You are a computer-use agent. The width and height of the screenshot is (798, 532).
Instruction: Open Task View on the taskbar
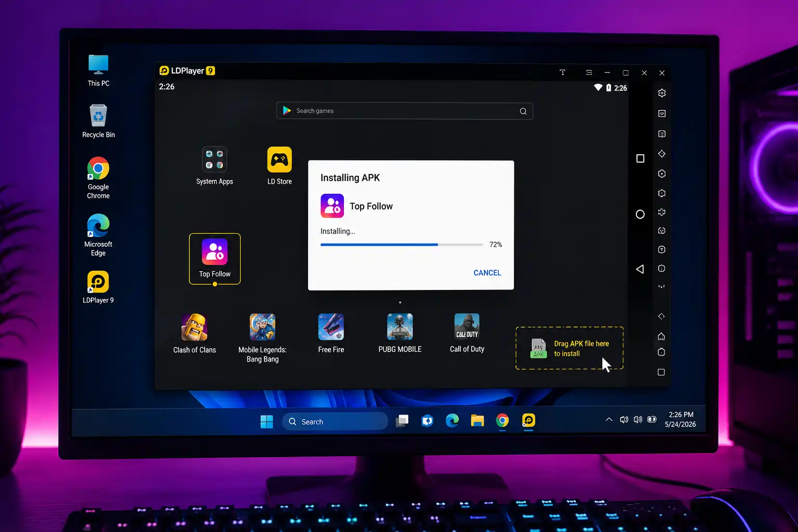402,421
